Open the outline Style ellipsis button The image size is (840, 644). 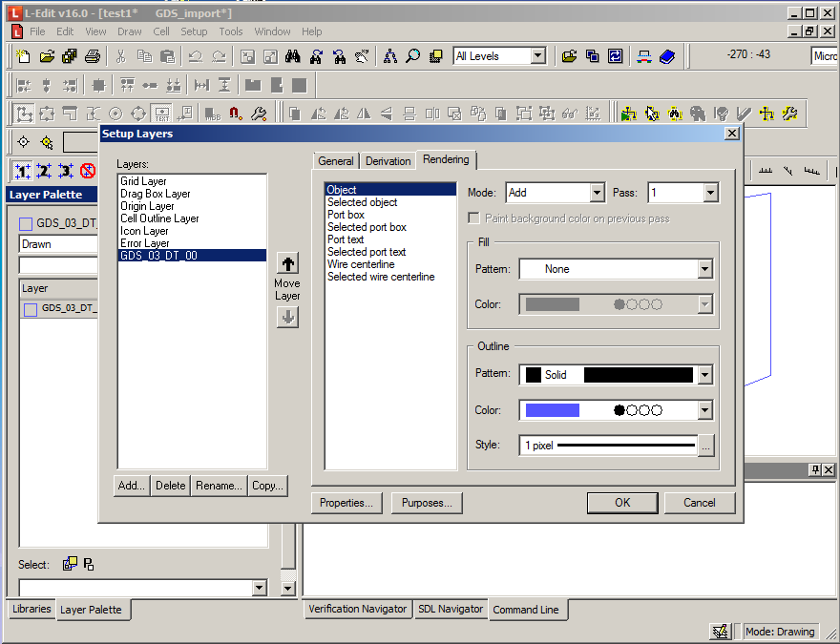(705, 446)
